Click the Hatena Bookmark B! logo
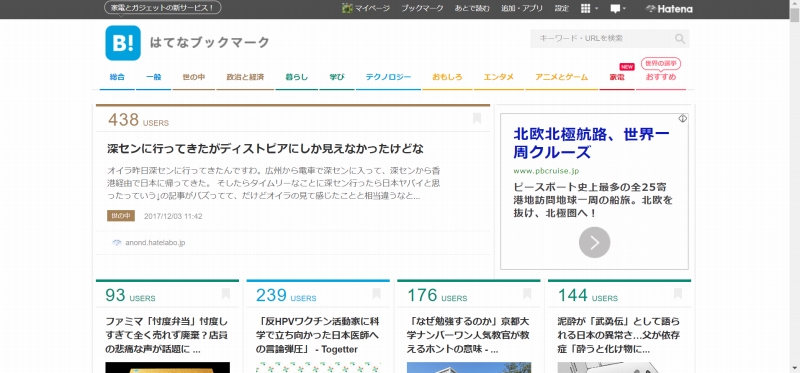800x373 pixels. (x=122, y=43)
